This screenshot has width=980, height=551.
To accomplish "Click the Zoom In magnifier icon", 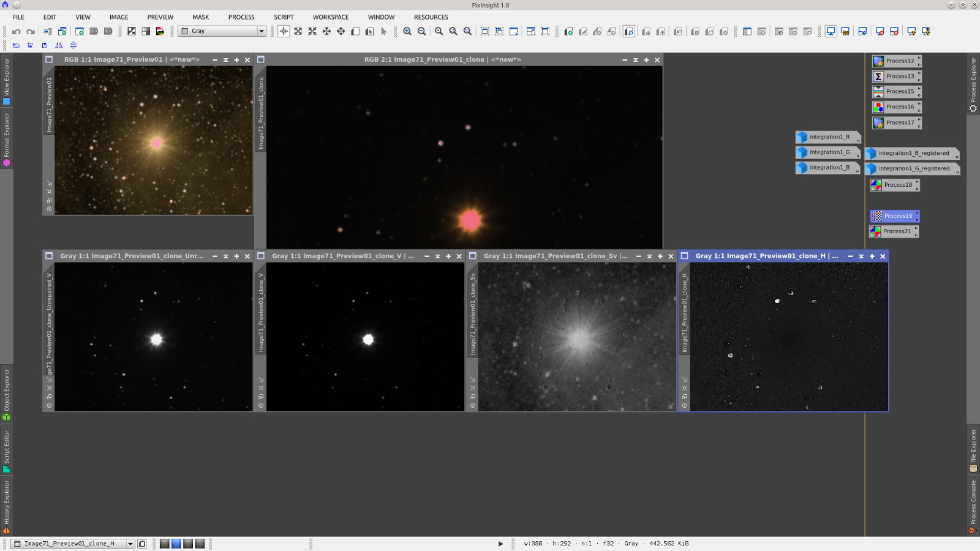I will click(407, 31).
